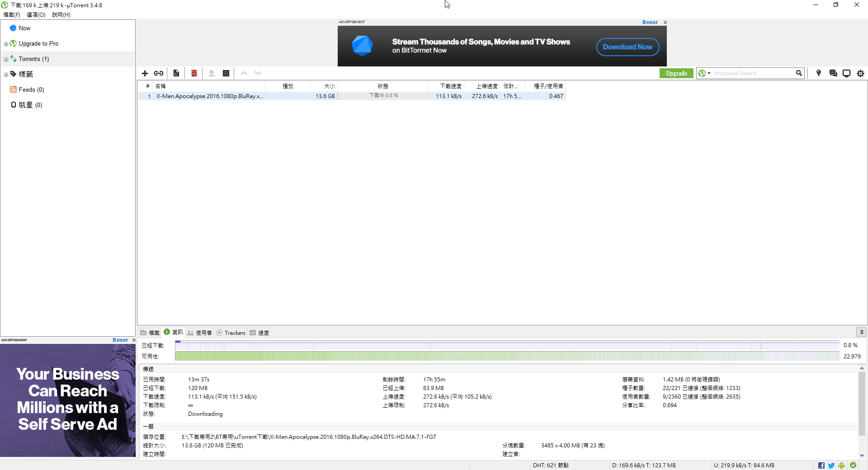
Task: Switch to 使用者 peers tab
Action: tap(199, 333)
